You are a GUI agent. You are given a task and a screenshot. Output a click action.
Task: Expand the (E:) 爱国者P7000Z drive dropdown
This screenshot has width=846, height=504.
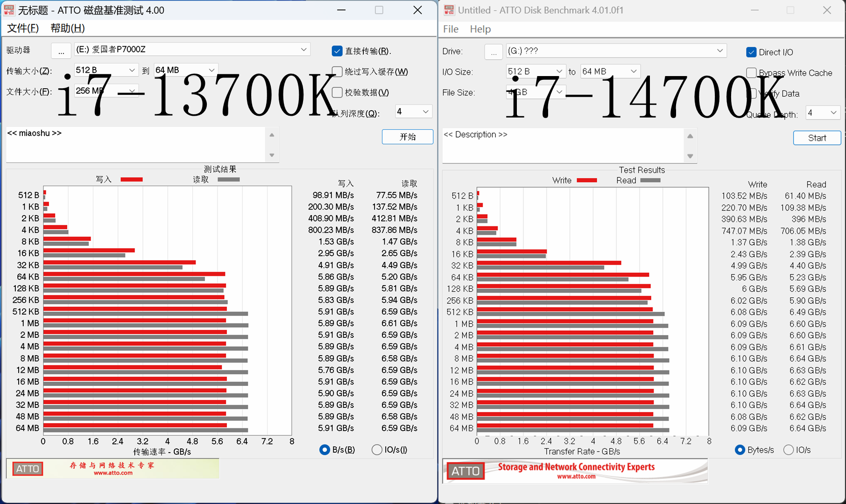point(303,49)
